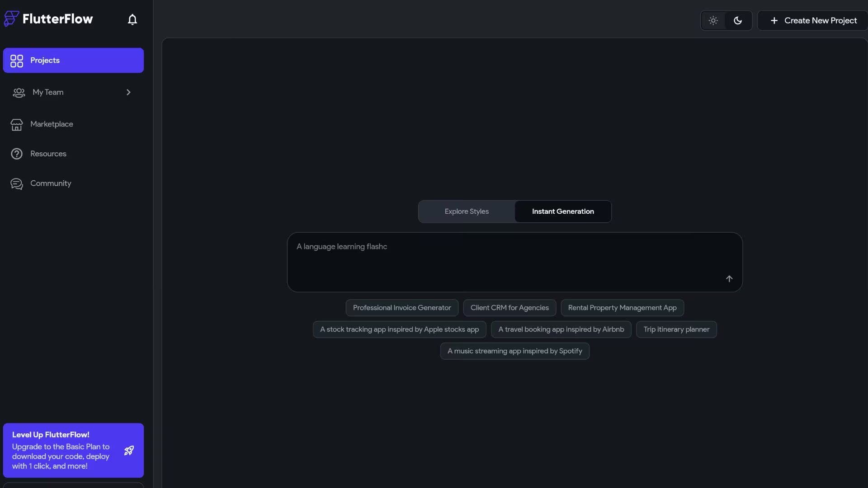The image size is (868, 488).
Task: Open the Projects sidebar item
Action: point(73,61)
